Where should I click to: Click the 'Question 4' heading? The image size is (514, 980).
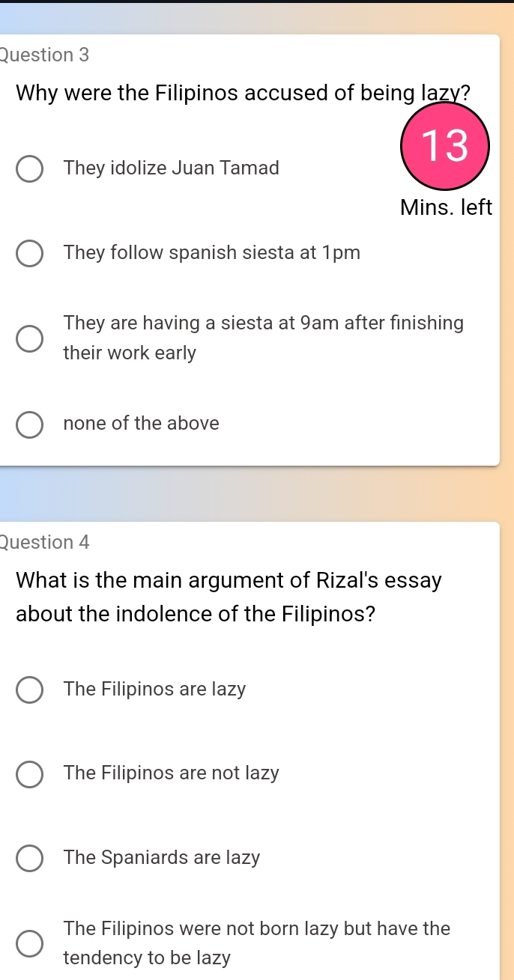(x=45, y=543)
